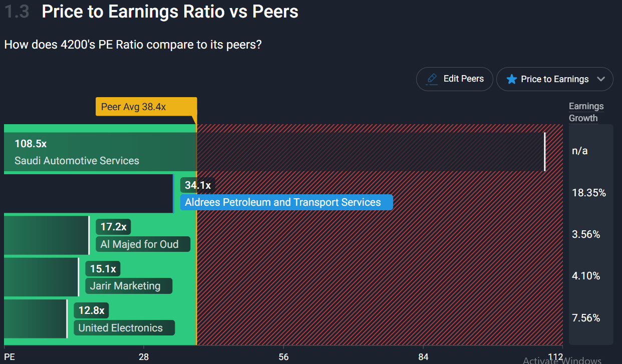Click the axis tick label 28
This screenshot has height=364, width=622.
point(144,356)
